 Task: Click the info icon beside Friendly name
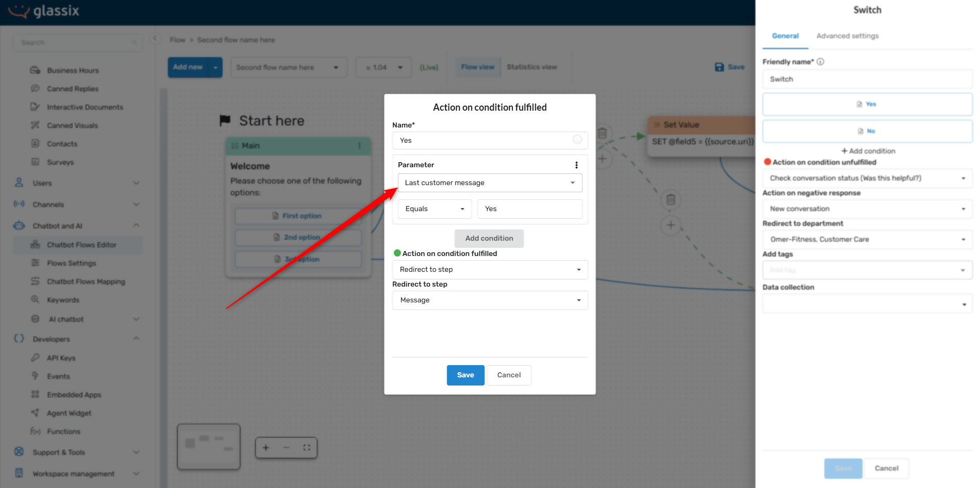click(820, 62)
